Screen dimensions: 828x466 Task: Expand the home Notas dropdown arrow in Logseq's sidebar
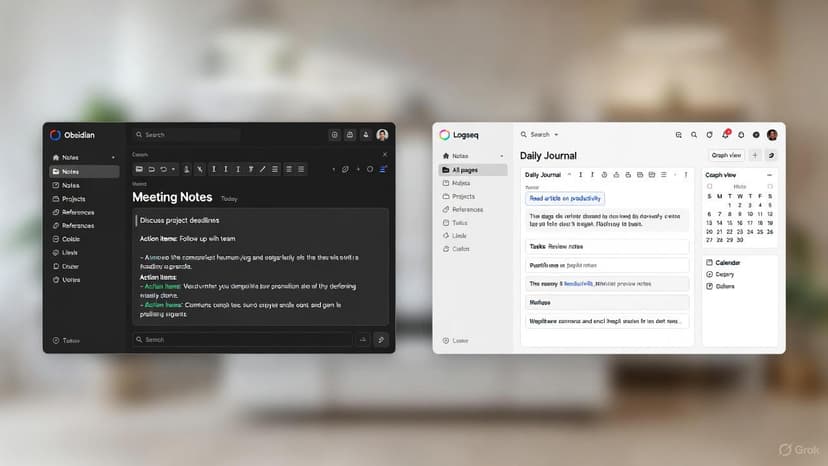click(x=502, y=156)
